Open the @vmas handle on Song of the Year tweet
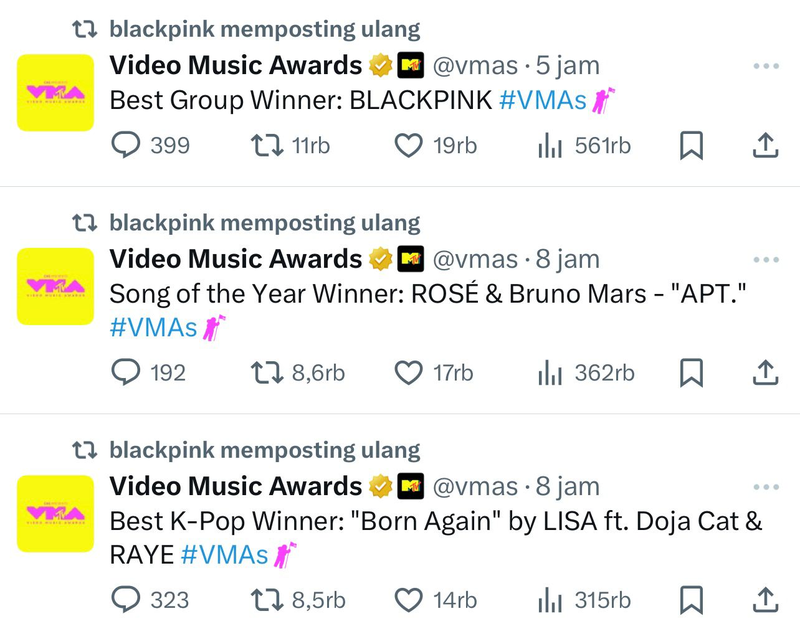The height and width of the screenshot is (634, 800). [474, 260]
